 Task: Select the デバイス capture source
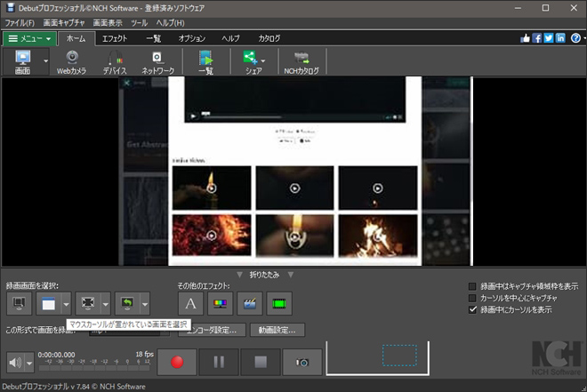pyautogui.click(x=115, y=61)
